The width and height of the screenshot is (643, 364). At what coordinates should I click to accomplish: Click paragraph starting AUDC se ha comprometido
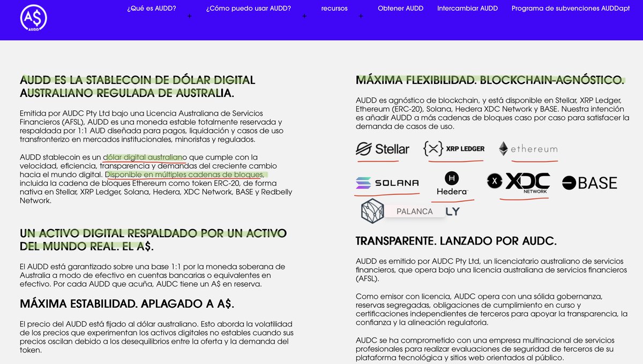(x=485, y=349)
